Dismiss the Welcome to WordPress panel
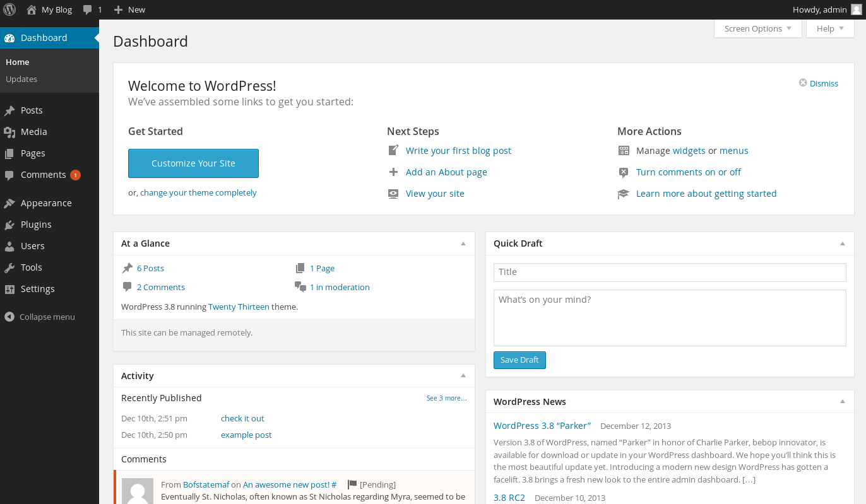Viewport: 866px width, 504px height. pos(819,83)
